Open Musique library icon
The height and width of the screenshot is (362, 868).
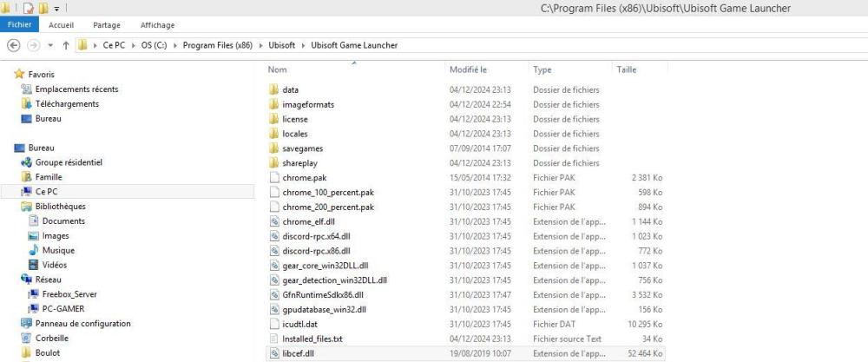point(33,250)
